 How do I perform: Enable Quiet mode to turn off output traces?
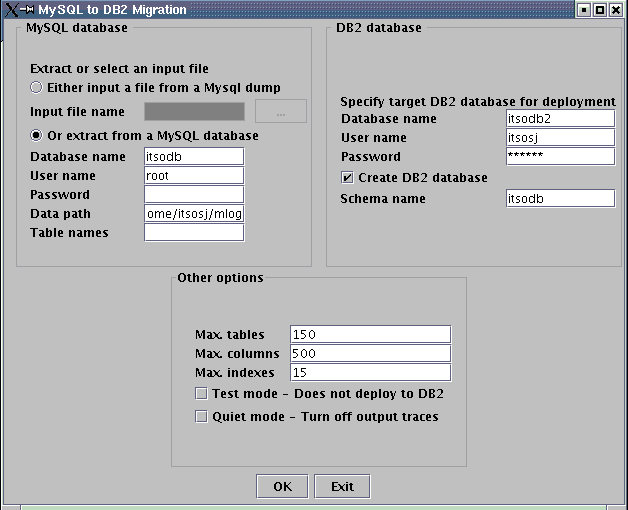202,416
